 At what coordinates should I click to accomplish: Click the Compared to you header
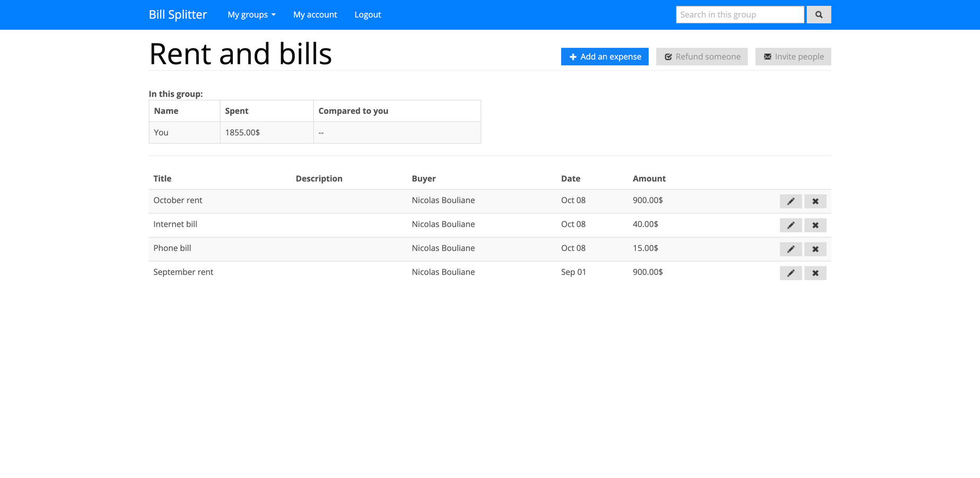[353, 110]
